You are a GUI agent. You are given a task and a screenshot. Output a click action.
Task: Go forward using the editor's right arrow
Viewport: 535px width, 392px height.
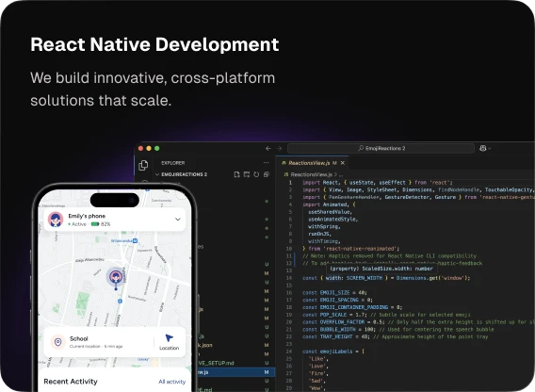280,148
